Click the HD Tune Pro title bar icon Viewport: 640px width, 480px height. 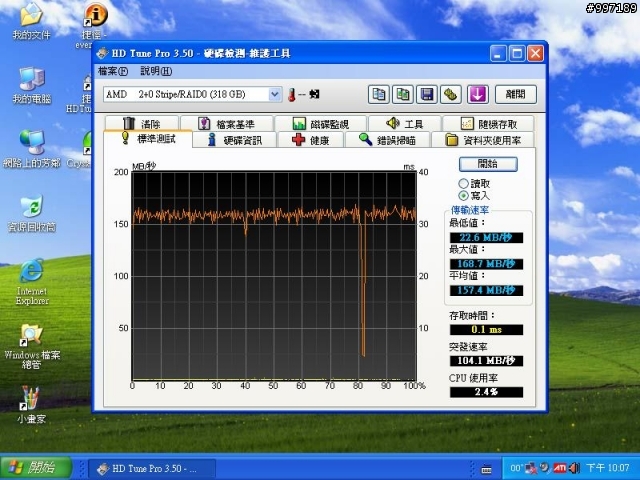[102, 53]
